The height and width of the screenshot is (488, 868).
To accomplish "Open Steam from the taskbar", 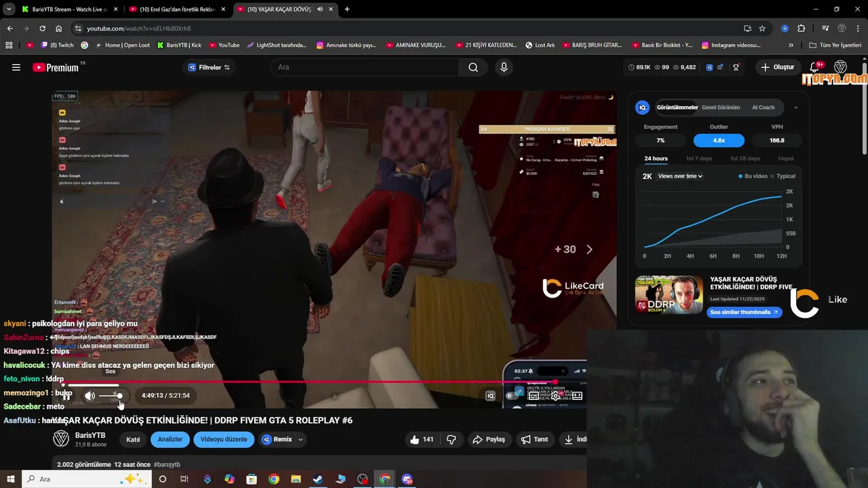I will 318,479.
